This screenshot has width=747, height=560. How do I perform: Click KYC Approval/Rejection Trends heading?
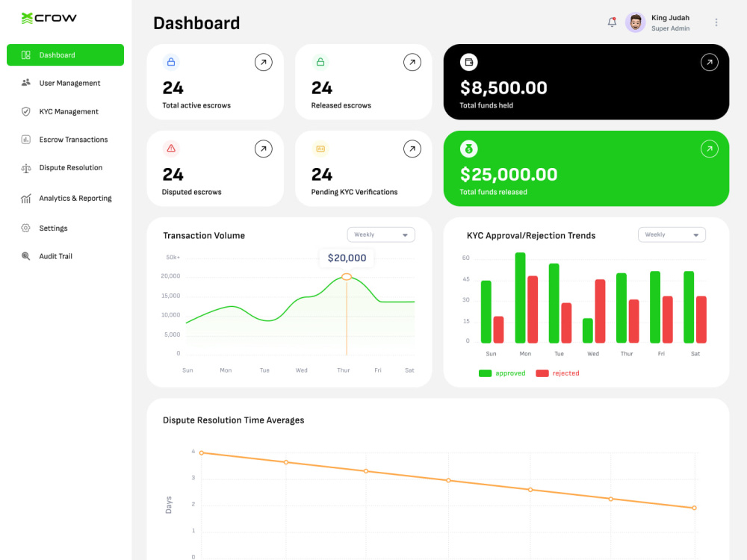pos(531,236)
